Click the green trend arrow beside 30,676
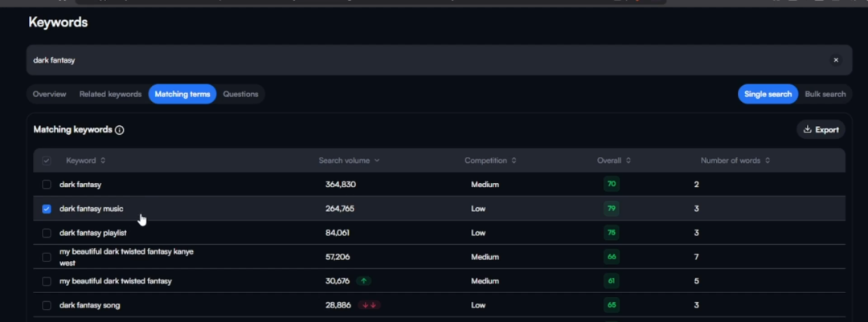 [364, 281]
